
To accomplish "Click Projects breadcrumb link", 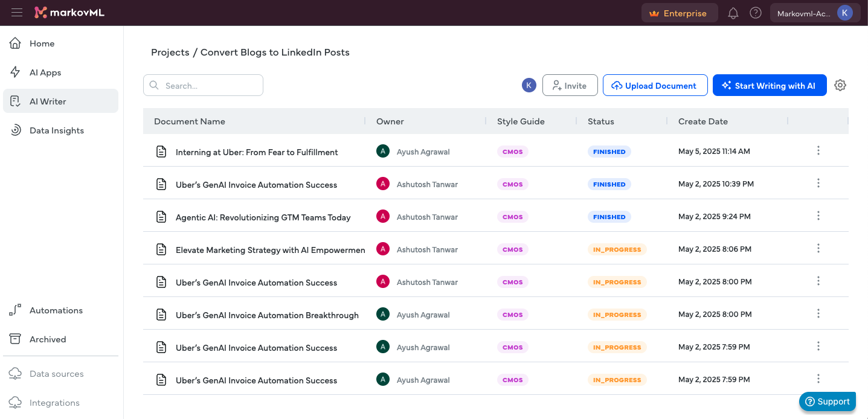I will (170, 52).
